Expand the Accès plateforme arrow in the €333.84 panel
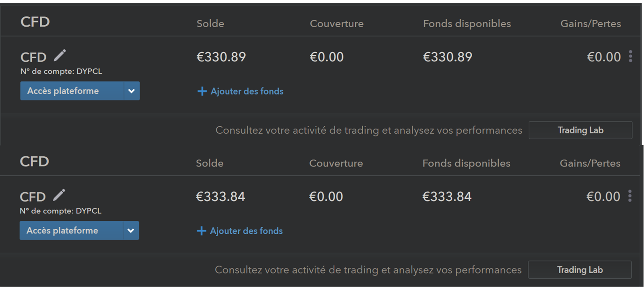This screenshot has width=644, height=289. (x=131, y=231)
